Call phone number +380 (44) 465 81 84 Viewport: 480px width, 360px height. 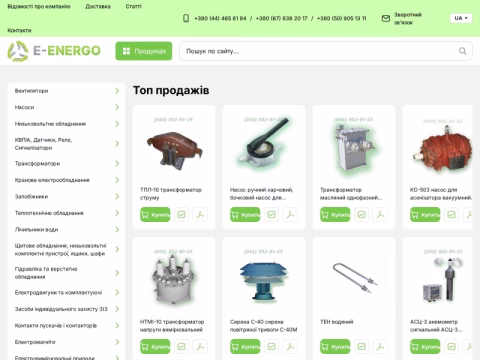pyautogui.click(x=220, y=18)
